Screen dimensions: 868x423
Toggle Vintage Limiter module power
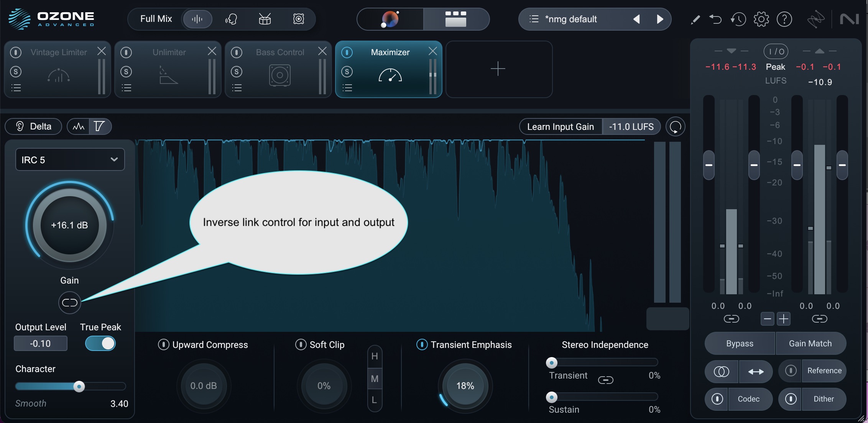point(16,52)
